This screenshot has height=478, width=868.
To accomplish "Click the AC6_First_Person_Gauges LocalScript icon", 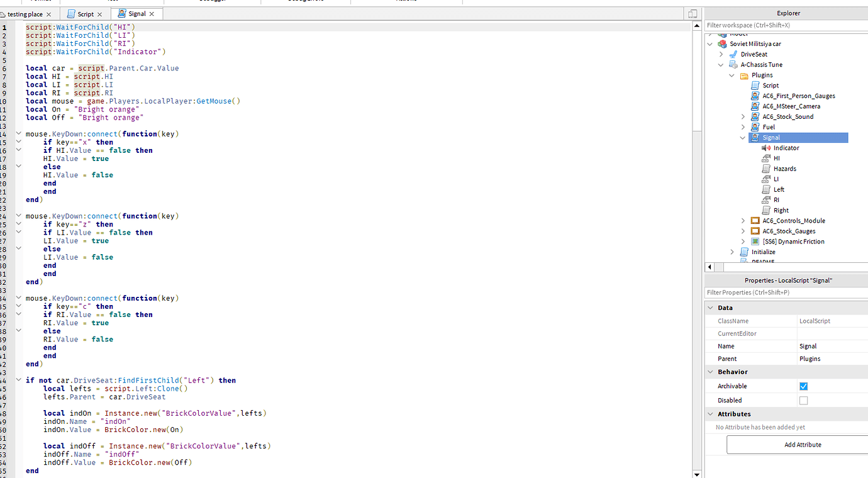I will [x=755, y=96].
